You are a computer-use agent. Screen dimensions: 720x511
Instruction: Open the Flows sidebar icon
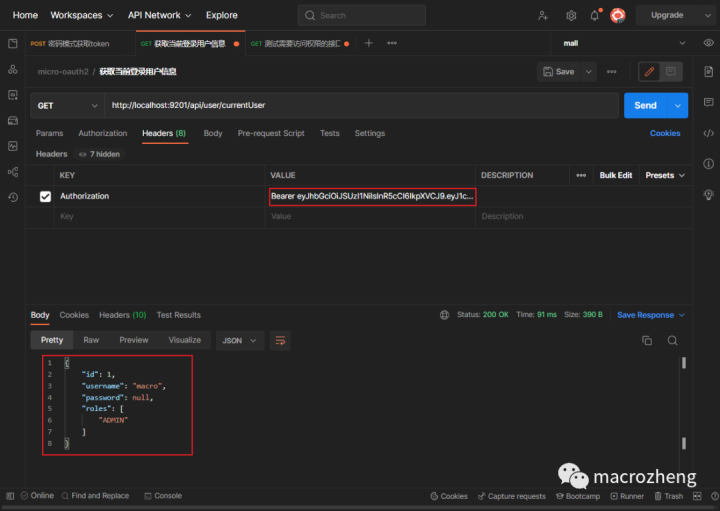[13, 172]
